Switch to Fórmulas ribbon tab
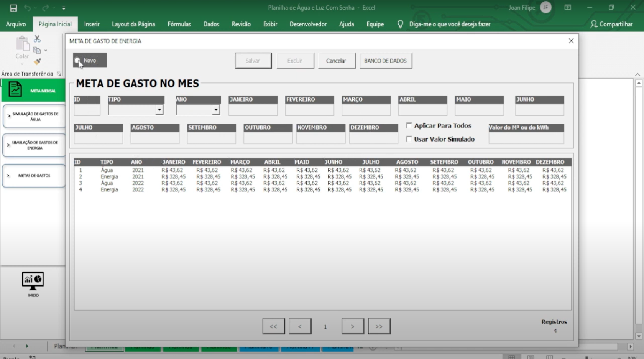This screenshot has height=359, width=644. click(179, 24)
